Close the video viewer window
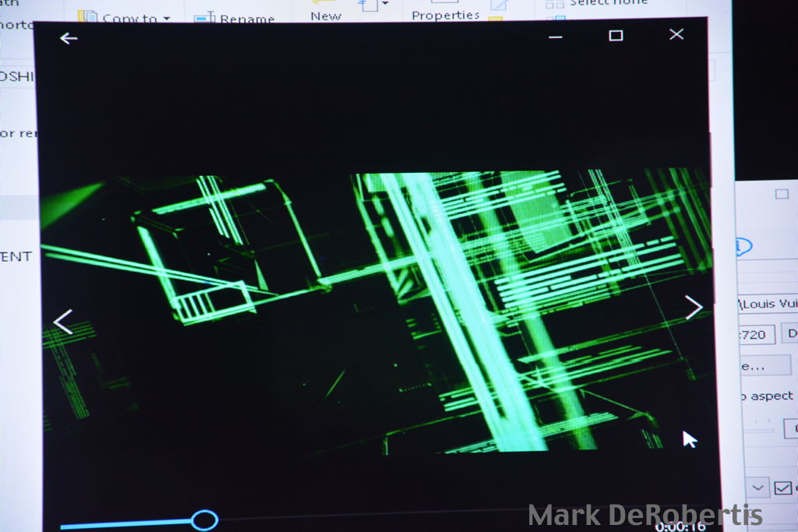 tap(676, 34)
